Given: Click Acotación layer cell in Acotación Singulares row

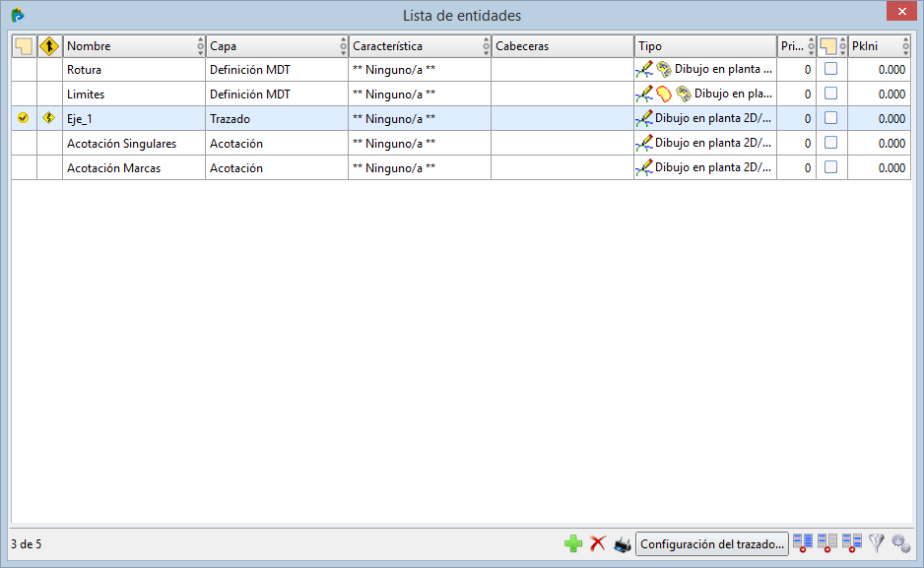Looking at the screenshot, I should point(277,144).
